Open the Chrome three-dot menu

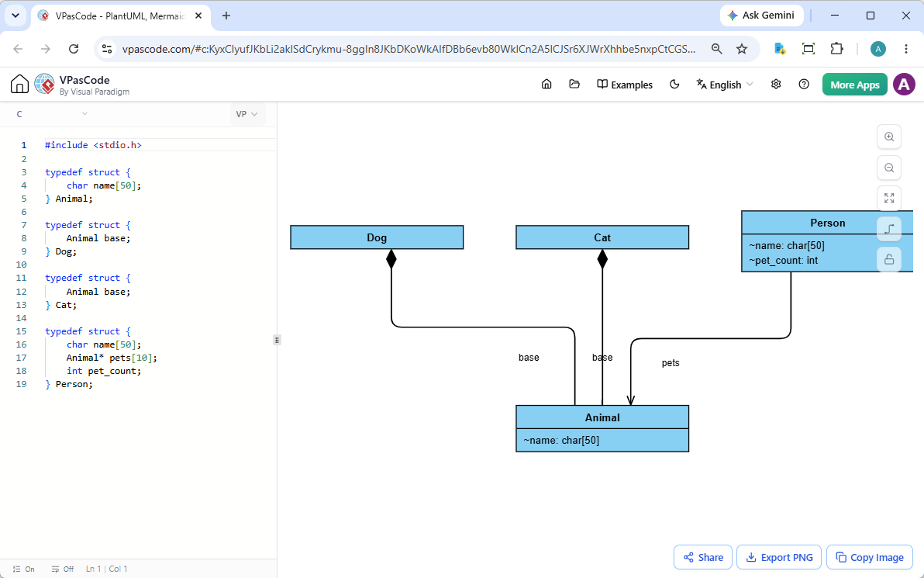[x=906, y=49]
